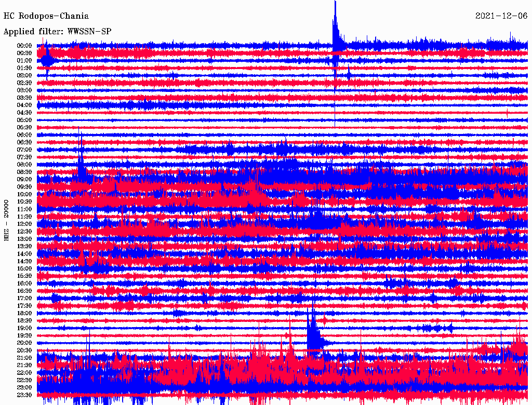Select the 03:30 time label

tap(24, 98)
